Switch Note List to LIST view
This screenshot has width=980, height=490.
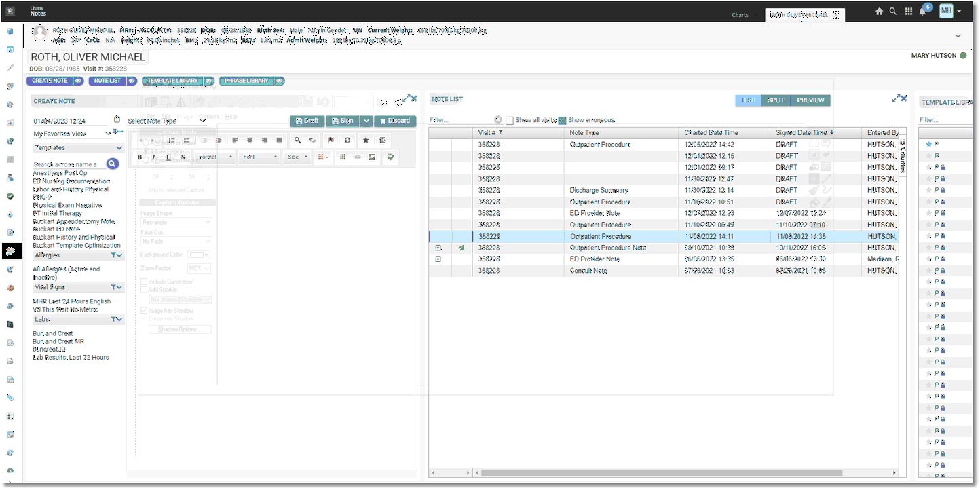pyautogui.click(x=748, y=100)
